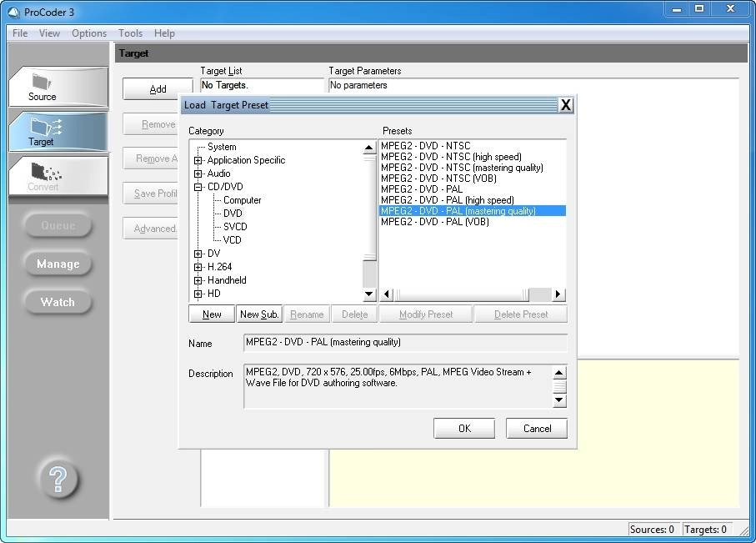The width and height of the screenshot is (756, 543).
Task: Click the OK button in preset dialog
Action: pyautogui.click(x=464, y=429)
